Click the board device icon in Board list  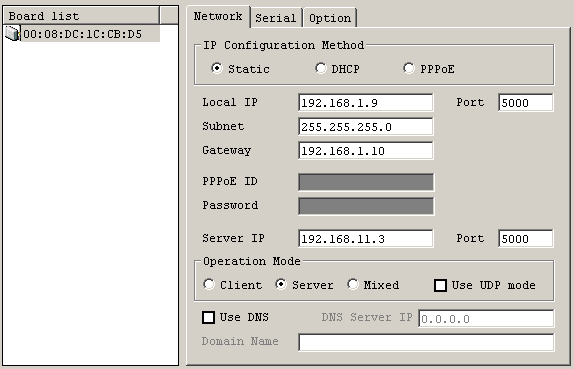12,34
